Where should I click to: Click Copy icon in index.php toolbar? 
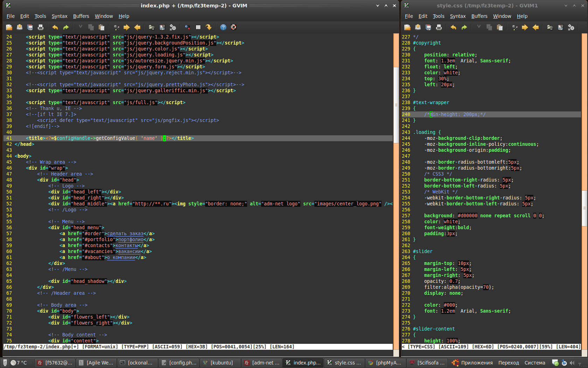tap(91, 27)
